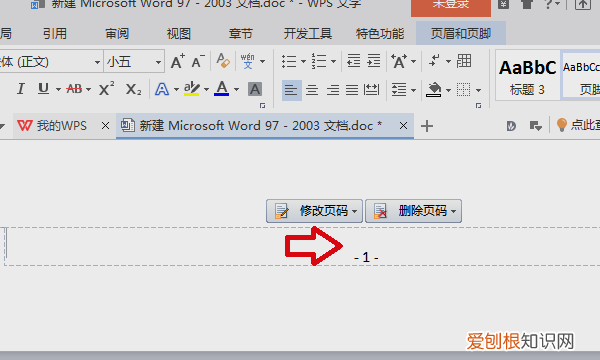This screenshot has width=600, height=360.
Task: Center align the text
Action: point(312,90)
